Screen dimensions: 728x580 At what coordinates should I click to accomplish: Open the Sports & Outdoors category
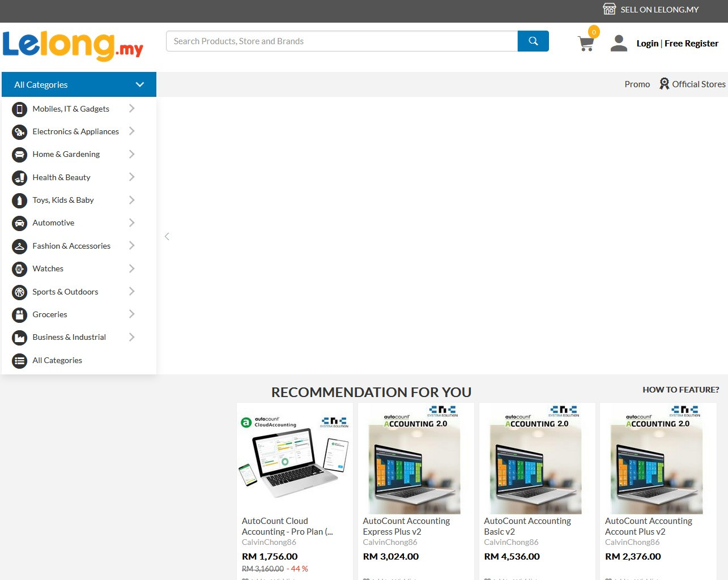point(65,292)
